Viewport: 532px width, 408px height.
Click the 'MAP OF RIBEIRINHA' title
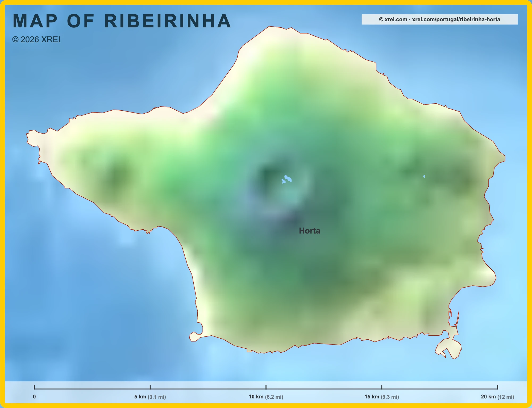pos(122,21)
